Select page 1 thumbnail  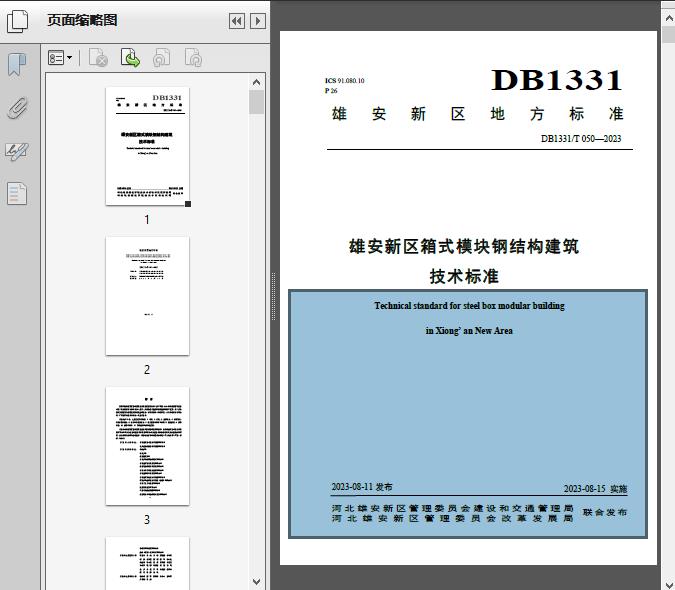coord(147,146)
